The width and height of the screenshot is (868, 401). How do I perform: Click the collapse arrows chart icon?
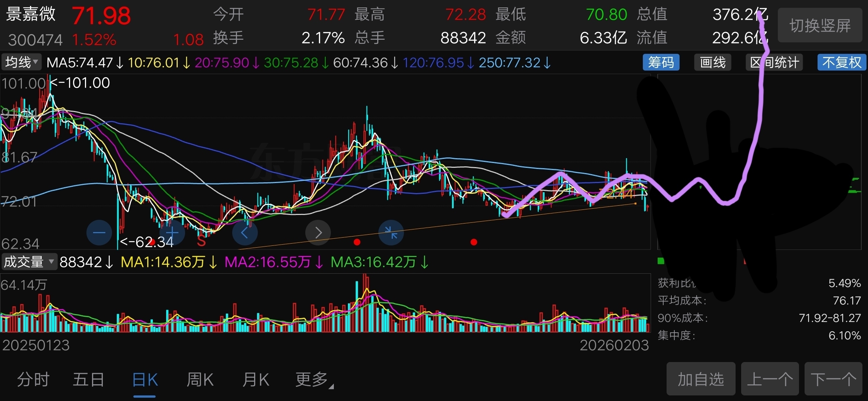coord(391,233)
